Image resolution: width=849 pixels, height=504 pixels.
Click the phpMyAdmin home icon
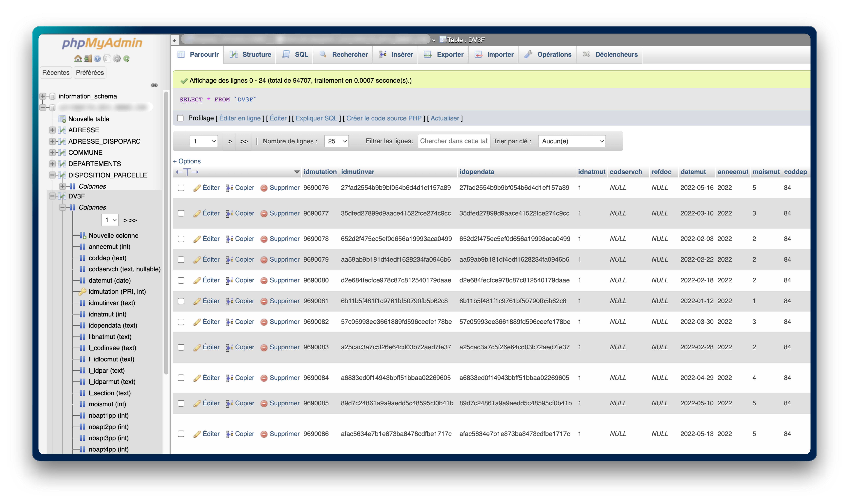click(78, 59)
